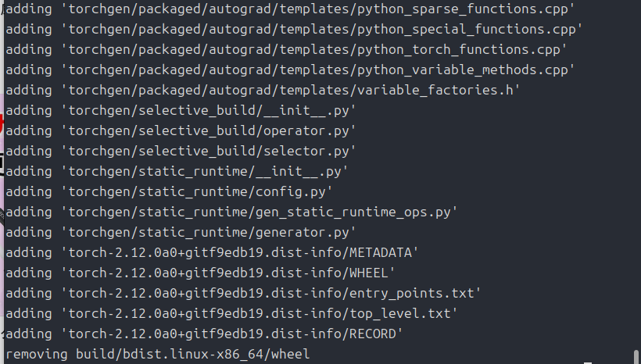Click the selective_build/__init__.py line
This screenshot has height=364, width=641.
[181, 110]
